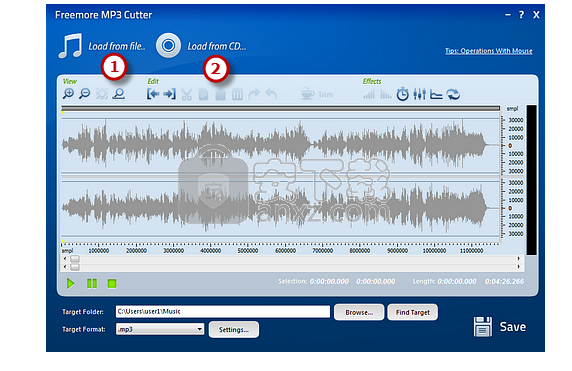Apply the Fade Out effect icon
This screenshot has height=371, width=572.
point(386,94)
